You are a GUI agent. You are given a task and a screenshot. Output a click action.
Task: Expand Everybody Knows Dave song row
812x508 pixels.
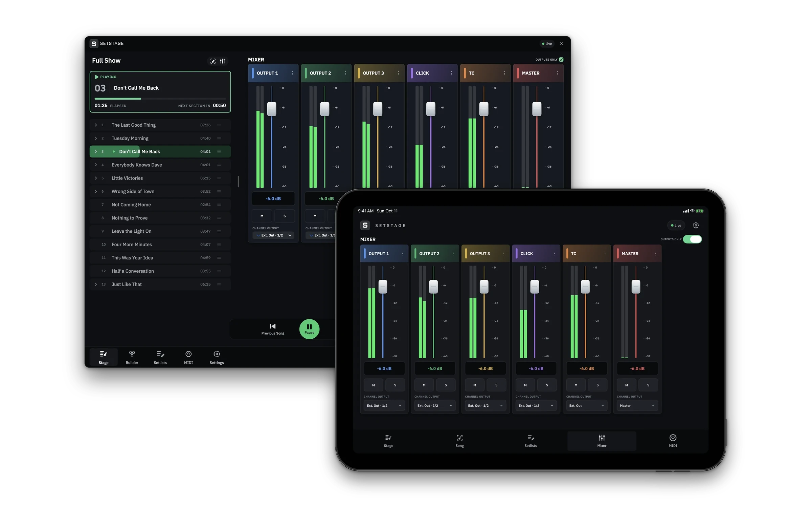pyautogui.click(x=96, y=165)
